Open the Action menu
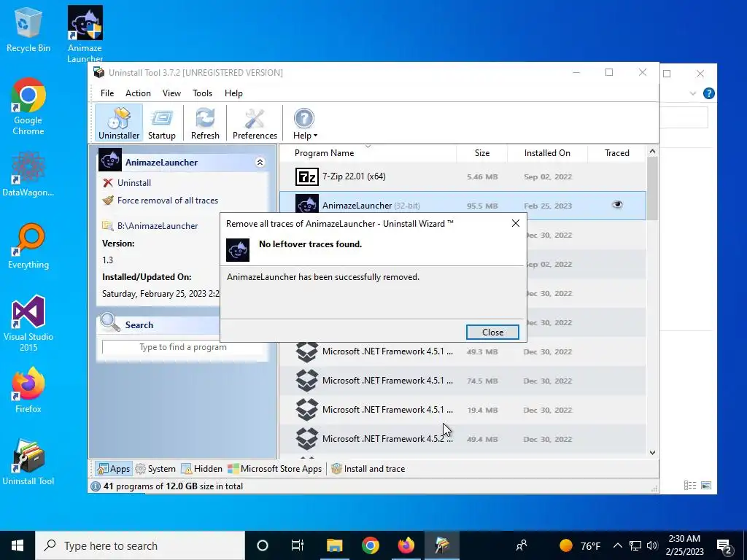The height and width of the screenshot is (560, 747). tap(138, 93)
